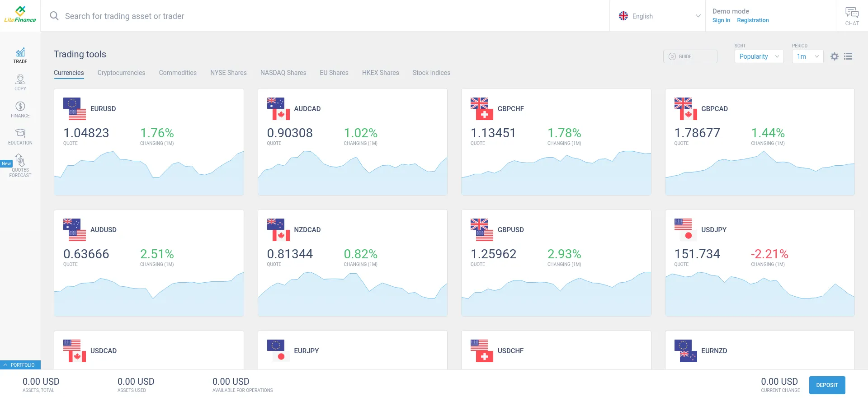
Task: Open the Trade section in sidebar
Action: pyautogui.click(x=20, y=56)
